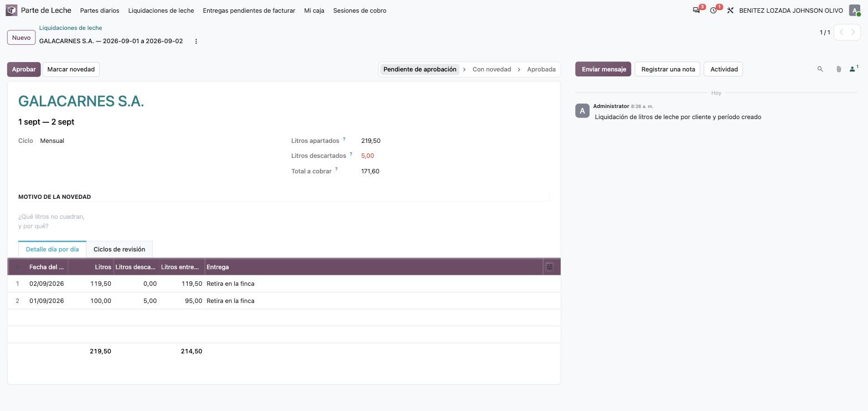The width and height of the screenshot is (868, 411).
Task: Click the Nuevo button
Action: click(21, 38)
